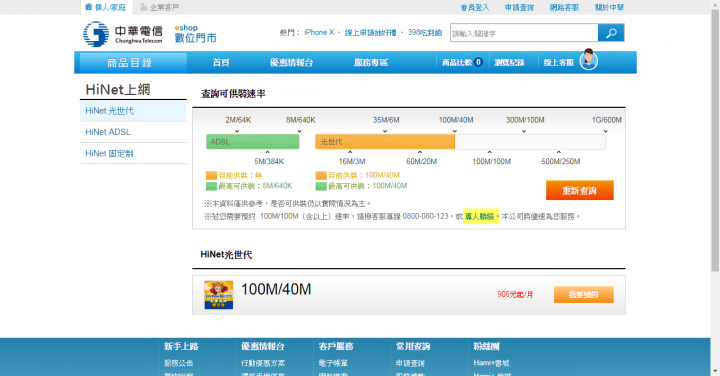Click the 906元起/月 price text
Screen dimensions: 720x376
click(515, 295)
